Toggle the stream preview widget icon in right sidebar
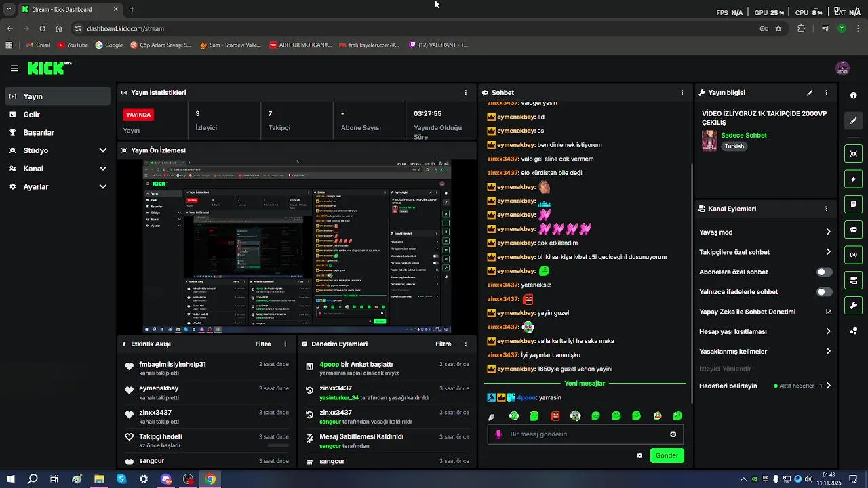This screenshot has width=868, height=488. [853, 154]
